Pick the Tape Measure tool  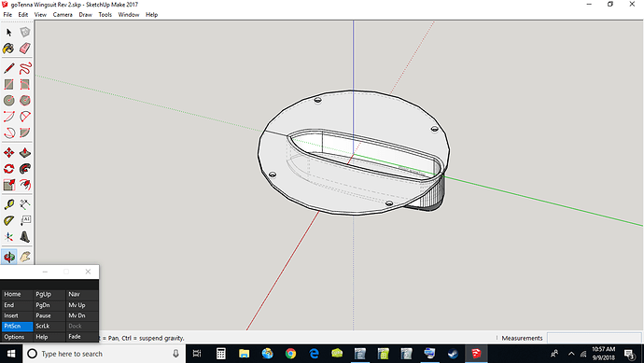coord(9,204)
